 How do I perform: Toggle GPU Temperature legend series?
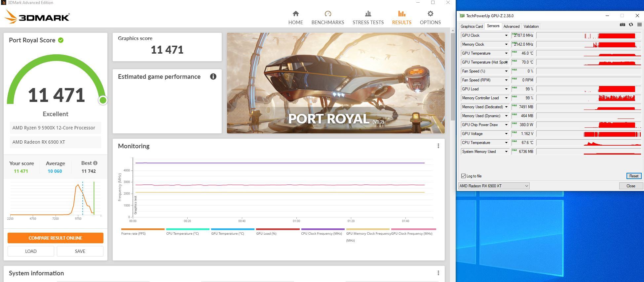tap(233, 231)
